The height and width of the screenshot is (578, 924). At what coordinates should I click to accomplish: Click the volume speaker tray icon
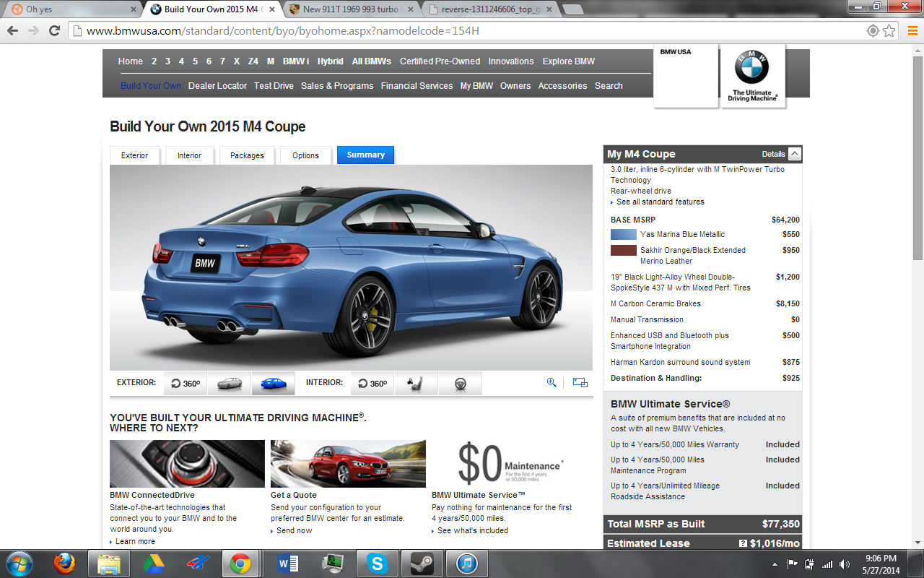(x=845, y=564)
